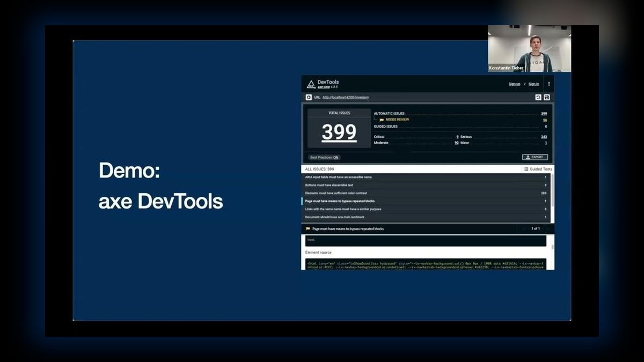Click the Guided Tests grid icon

(526, 169)
